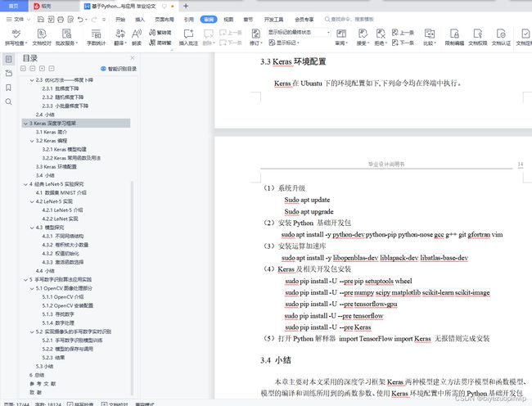Open 文档认证 document certification
The image size is (532, 406).
[501, 37]
